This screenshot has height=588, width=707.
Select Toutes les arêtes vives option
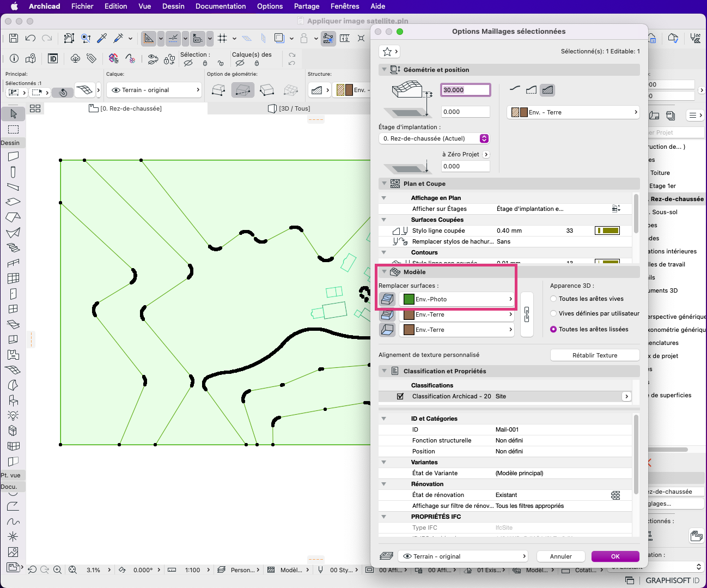[553, 299]
